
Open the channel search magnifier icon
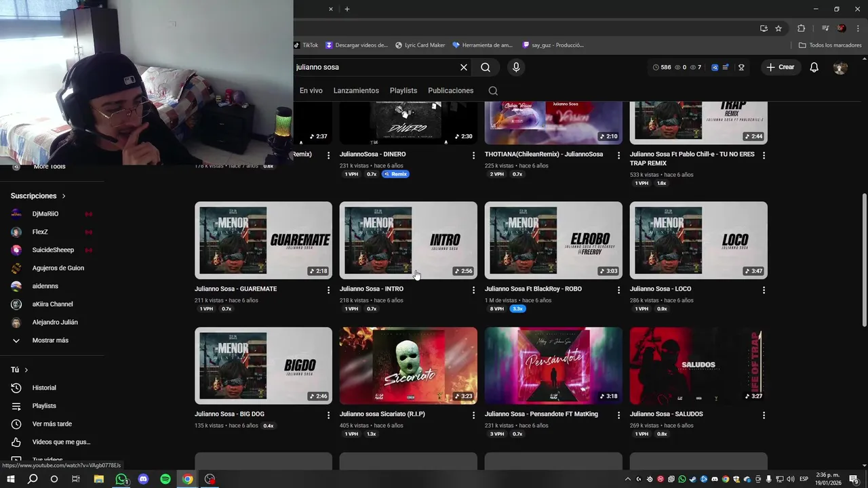(493, 91)
